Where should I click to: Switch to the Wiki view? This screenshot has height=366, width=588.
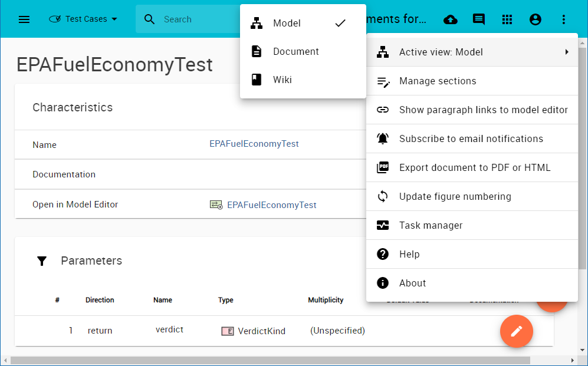pyautogui.click(x=282, y=80)
